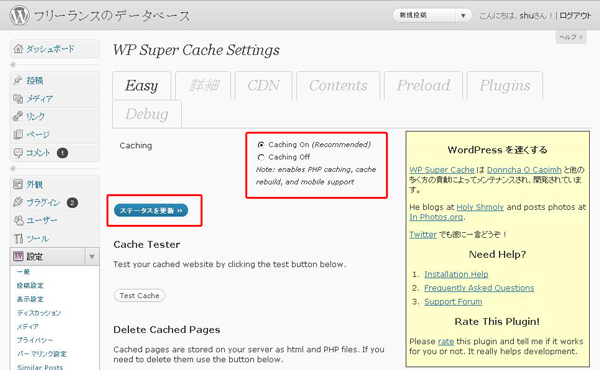Open the Contents tab

(338, 86)
